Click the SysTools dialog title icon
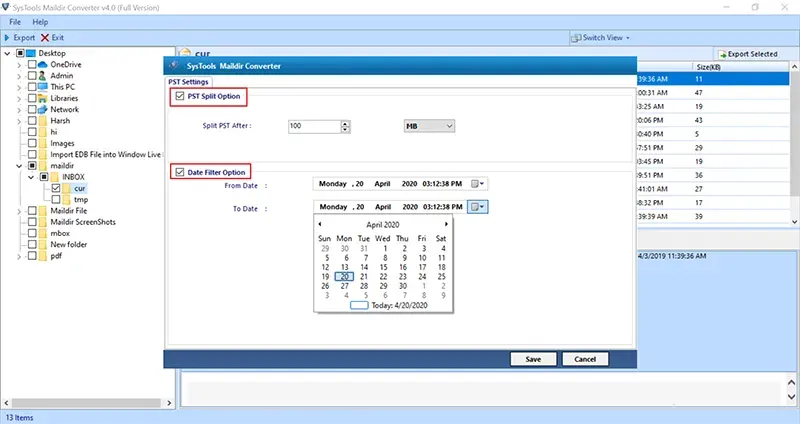The image size is (800, 424). 174,66
